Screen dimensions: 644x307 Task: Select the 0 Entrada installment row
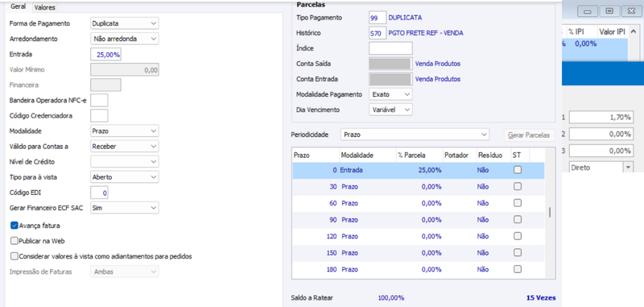pos(419,170)
